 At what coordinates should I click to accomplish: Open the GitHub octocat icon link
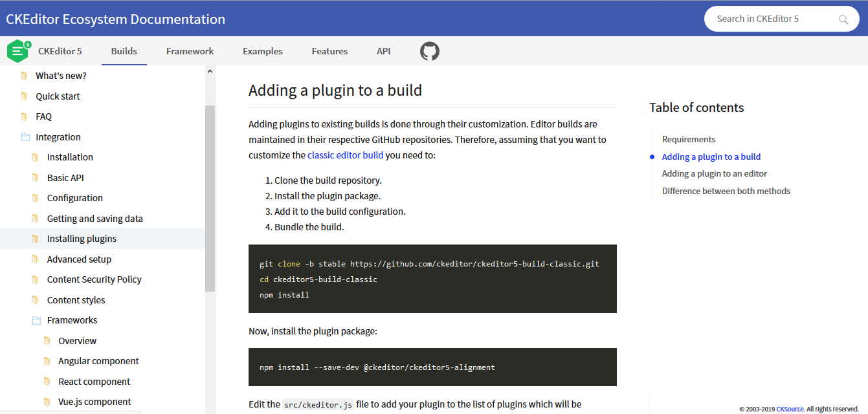(x=430, y=51)
